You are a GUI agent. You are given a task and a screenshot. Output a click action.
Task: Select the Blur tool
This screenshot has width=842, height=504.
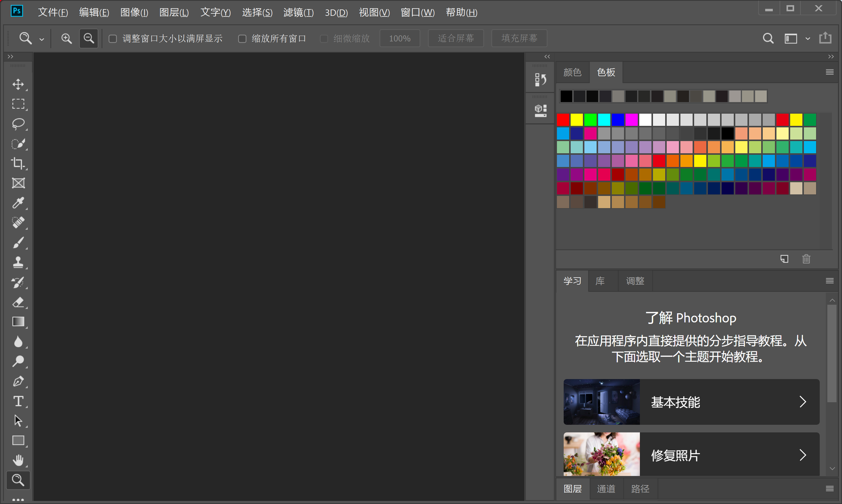(18, 342)
